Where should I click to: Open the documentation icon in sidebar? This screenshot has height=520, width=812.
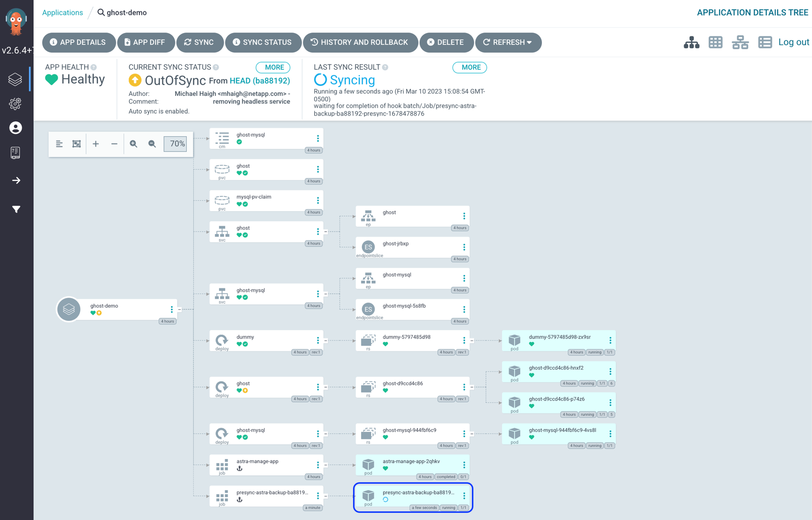[x=15, y=153]
